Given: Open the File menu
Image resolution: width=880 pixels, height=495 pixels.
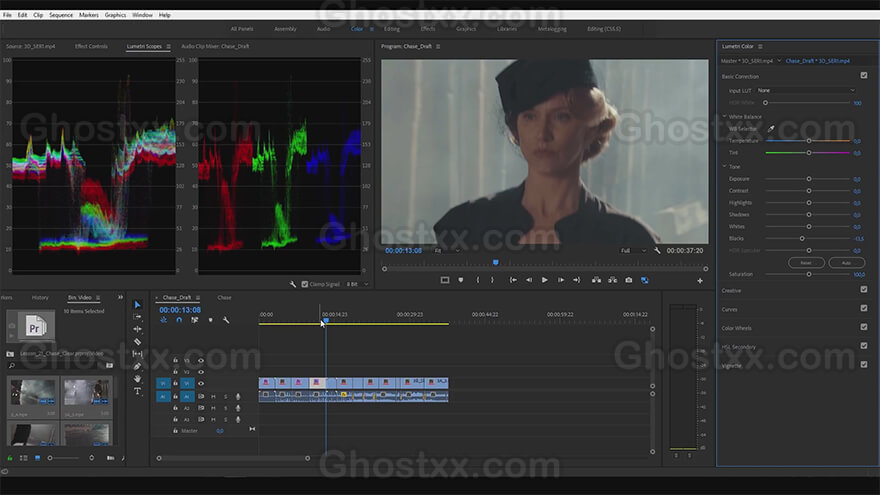Looking at the screenshot, I should [x=7, y=15].
